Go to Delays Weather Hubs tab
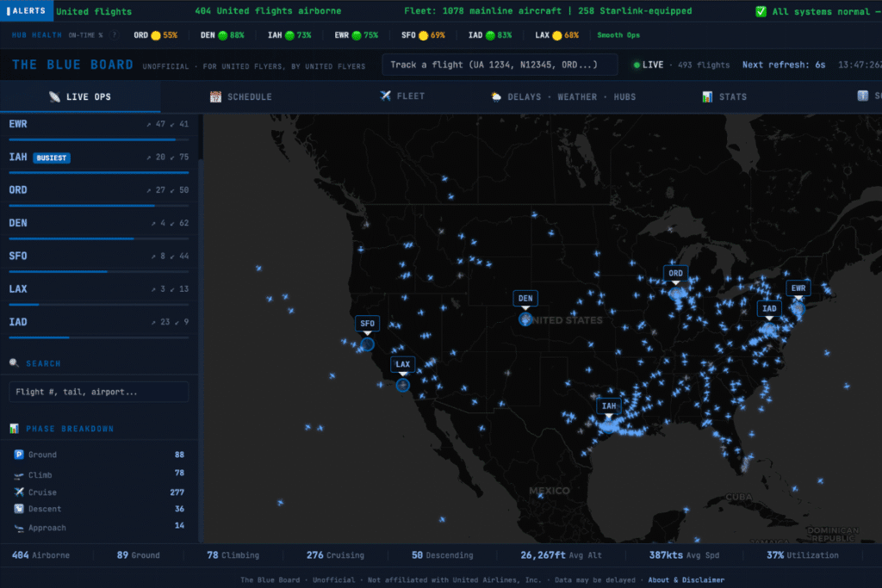Image resolution: width=882 pixels, height=588 pixels. point(563,96)
